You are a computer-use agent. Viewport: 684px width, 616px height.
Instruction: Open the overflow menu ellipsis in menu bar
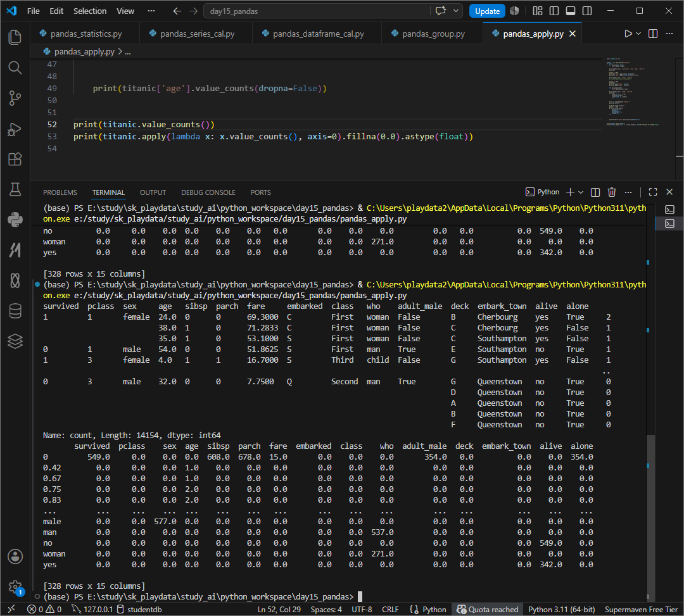[151, 11]
